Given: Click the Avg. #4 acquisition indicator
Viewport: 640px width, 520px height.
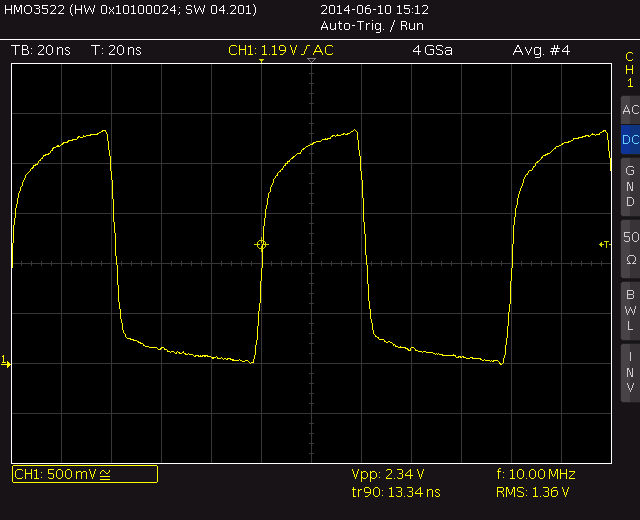Looking at the screenshot, I should click(x=541, y=50).
